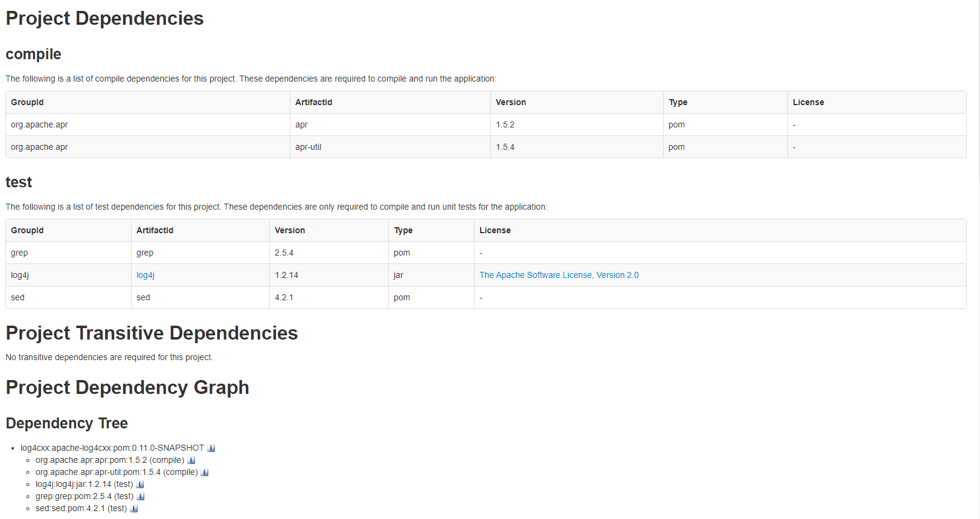Open info icon for apr-util:pom:1.5.4 entry

click(x=205, y=472)
